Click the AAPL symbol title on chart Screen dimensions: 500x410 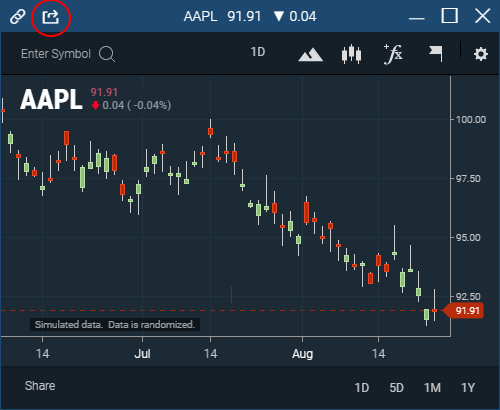(51, 99)
